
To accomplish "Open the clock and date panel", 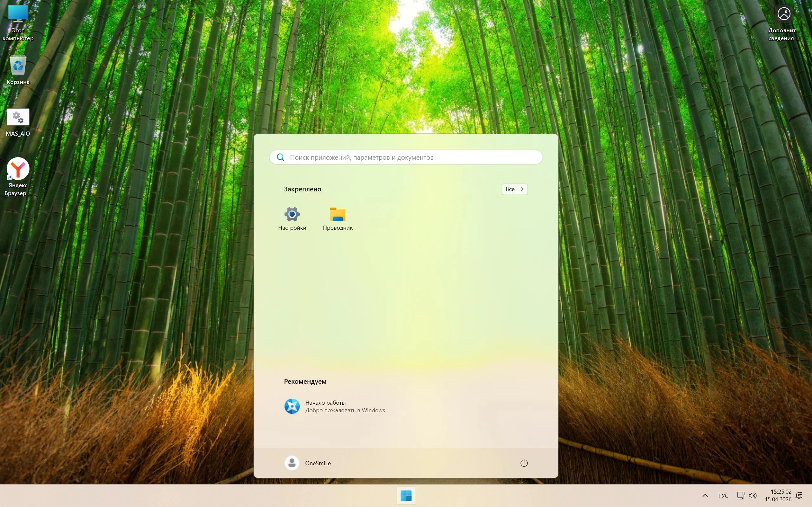I will tap(778, 495).
